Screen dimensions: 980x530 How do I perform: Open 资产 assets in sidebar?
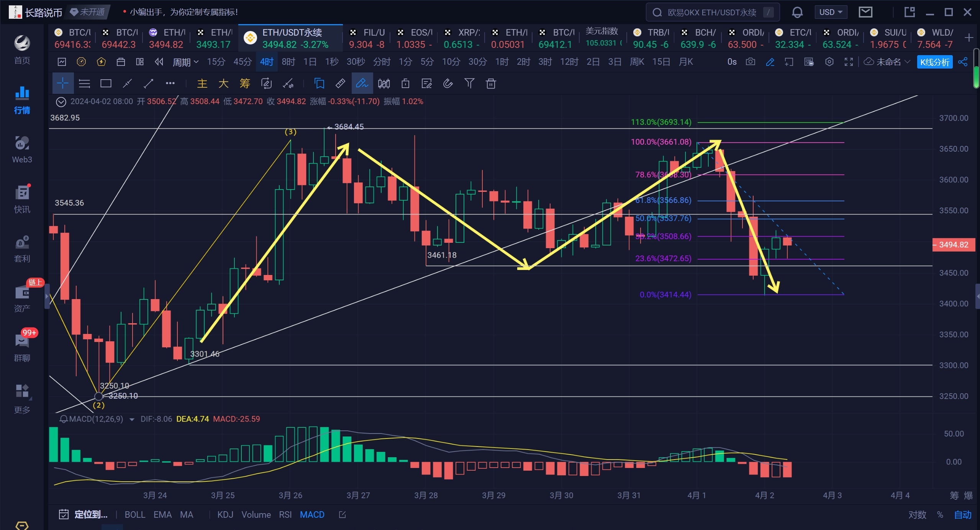pyautogui.click(x=22, y=298)
